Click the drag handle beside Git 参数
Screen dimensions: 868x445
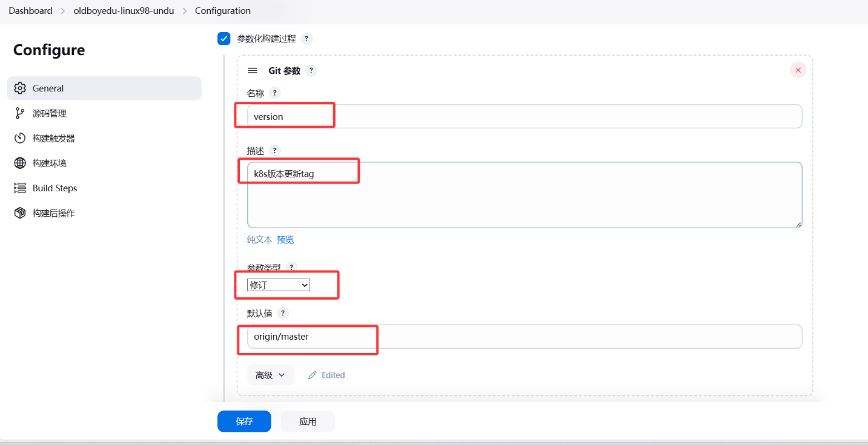pyautogui.click(x=253, y=71)
